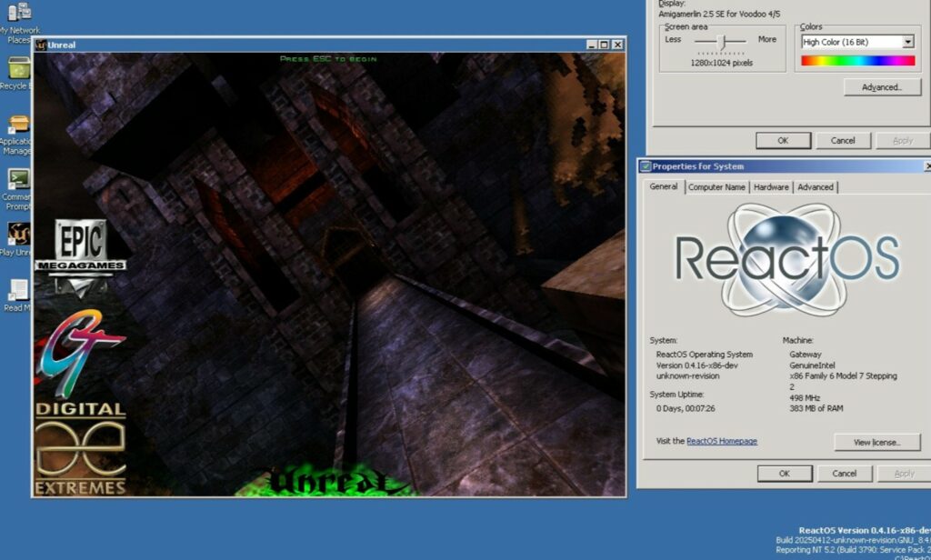This screenshot has width=931, height=560.
Task: Follow the ReactOS Homepage link
Action: (x=721, y=441)
